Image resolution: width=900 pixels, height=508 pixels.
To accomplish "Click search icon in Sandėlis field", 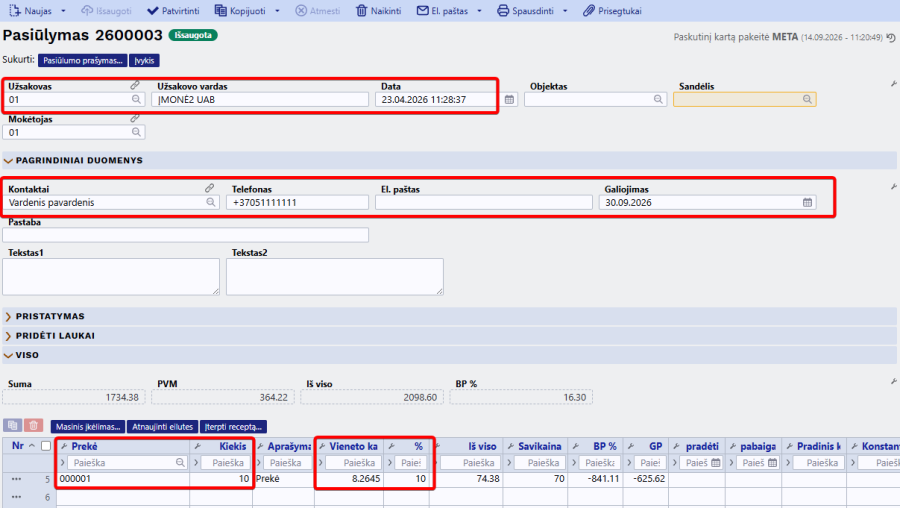I will (x=807, y=99).
